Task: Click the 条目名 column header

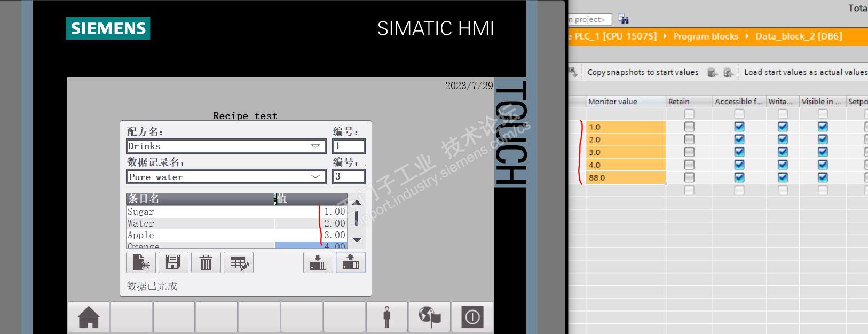Action: (200, 199)
